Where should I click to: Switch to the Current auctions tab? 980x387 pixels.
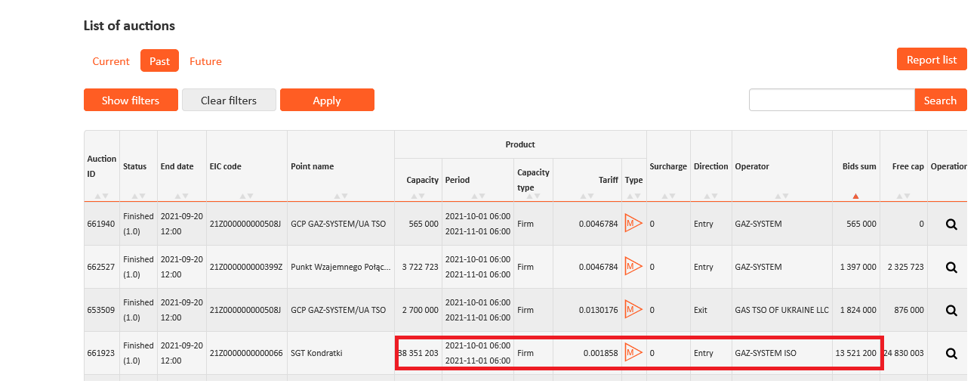[x=111, y=61]
